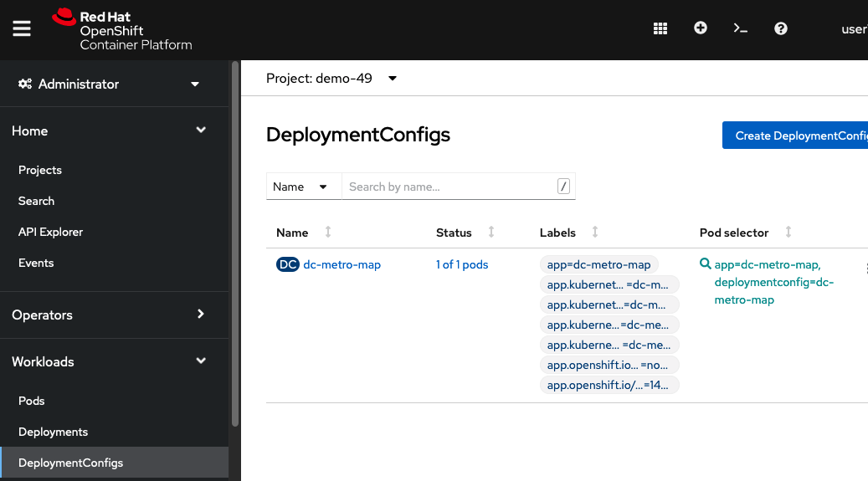Click the Name column header

(292, 233)
